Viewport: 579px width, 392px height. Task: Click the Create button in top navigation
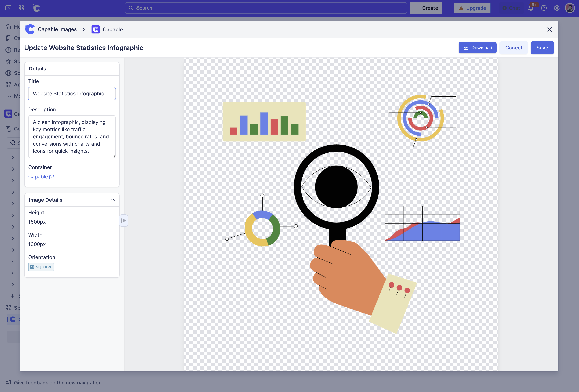pos(426,8)
